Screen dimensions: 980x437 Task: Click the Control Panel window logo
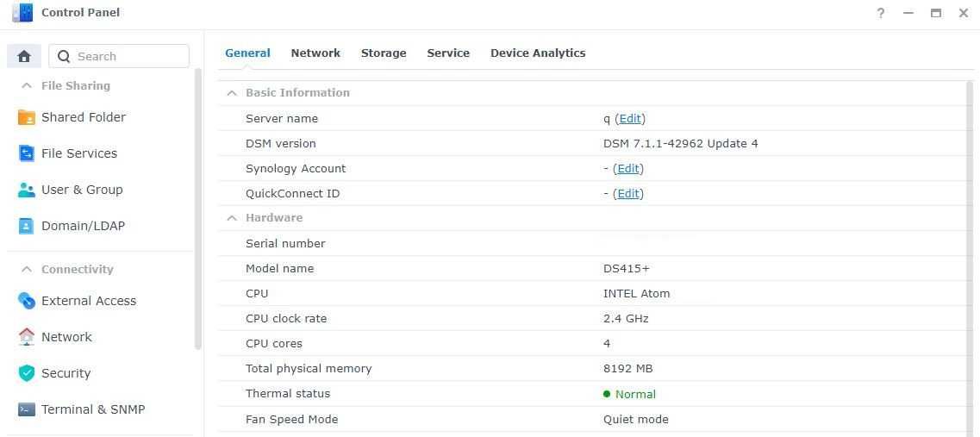(22, 13)
